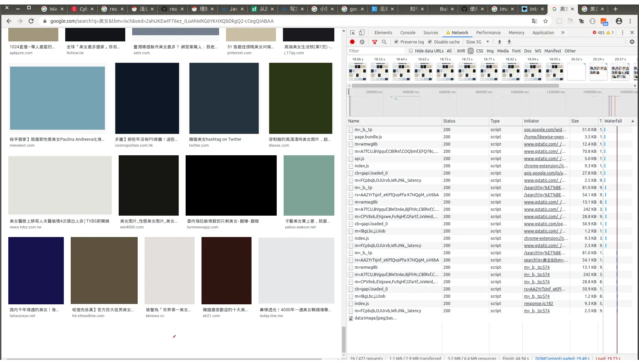This screenshot has height=364, width=639.
Task: Click the red record network log button
Action: 352,42
